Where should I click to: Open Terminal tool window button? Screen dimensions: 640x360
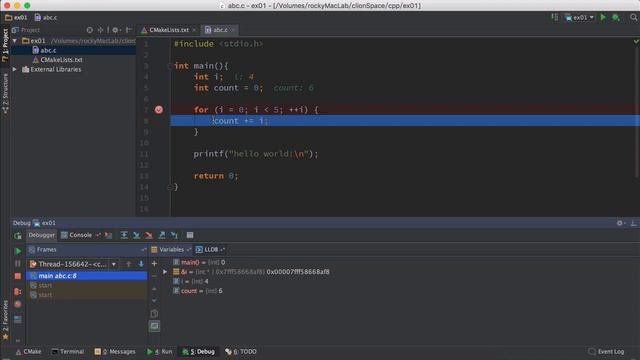coord(68,351)
